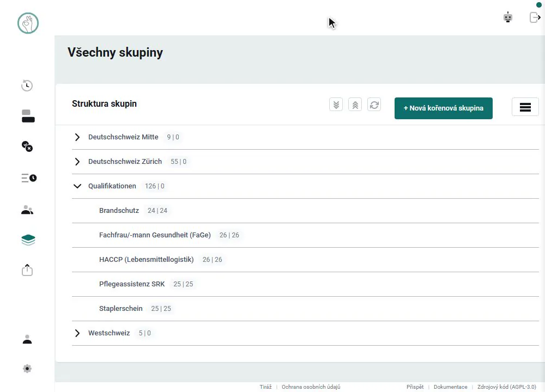Screen dimensions: 545x392
Task: Open the Dokumentace footer link
Action: pyautogui.click(x=451, y=387)
